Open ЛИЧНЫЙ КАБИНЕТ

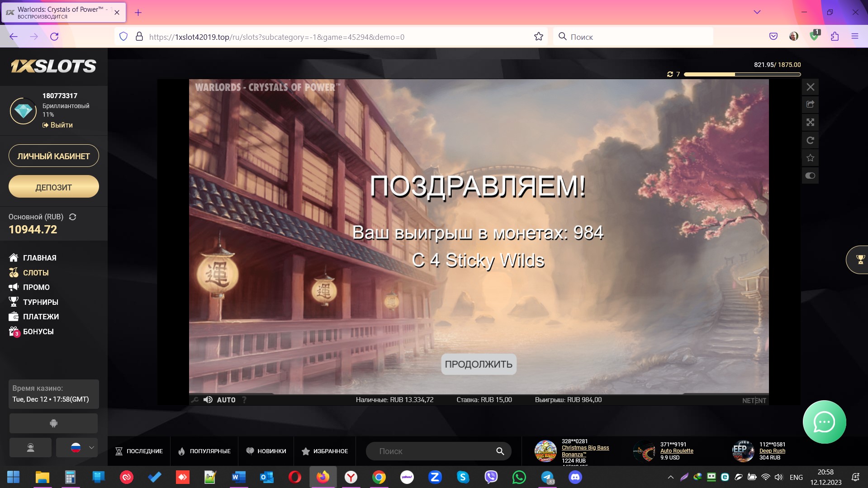coord(54,156)
